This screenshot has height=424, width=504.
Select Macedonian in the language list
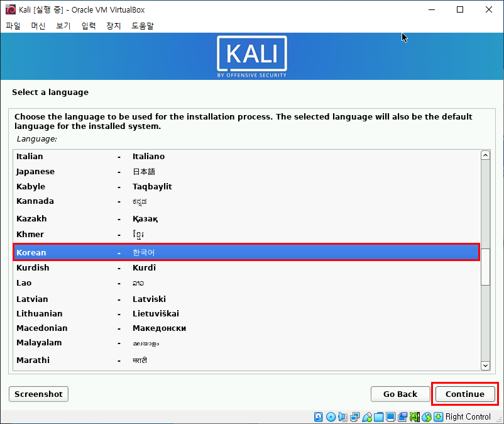click(246, 328)
